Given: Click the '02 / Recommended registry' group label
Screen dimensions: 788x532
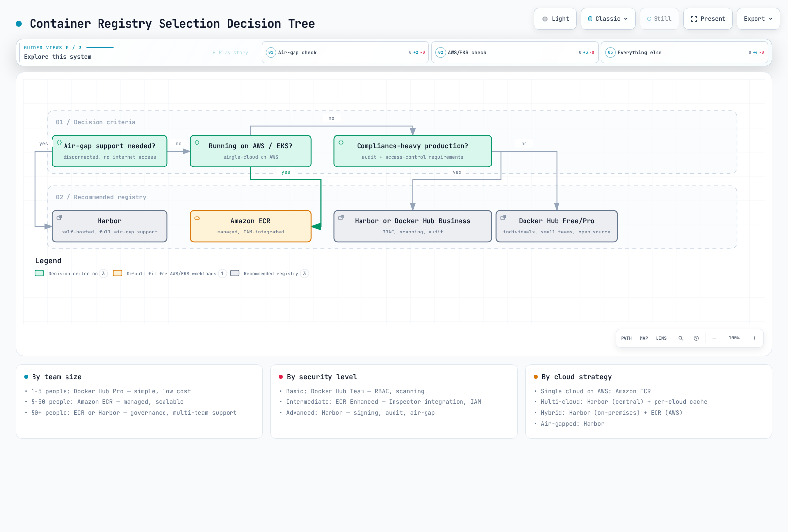Looking at the screenshot, I should click(x=101, y=197).
